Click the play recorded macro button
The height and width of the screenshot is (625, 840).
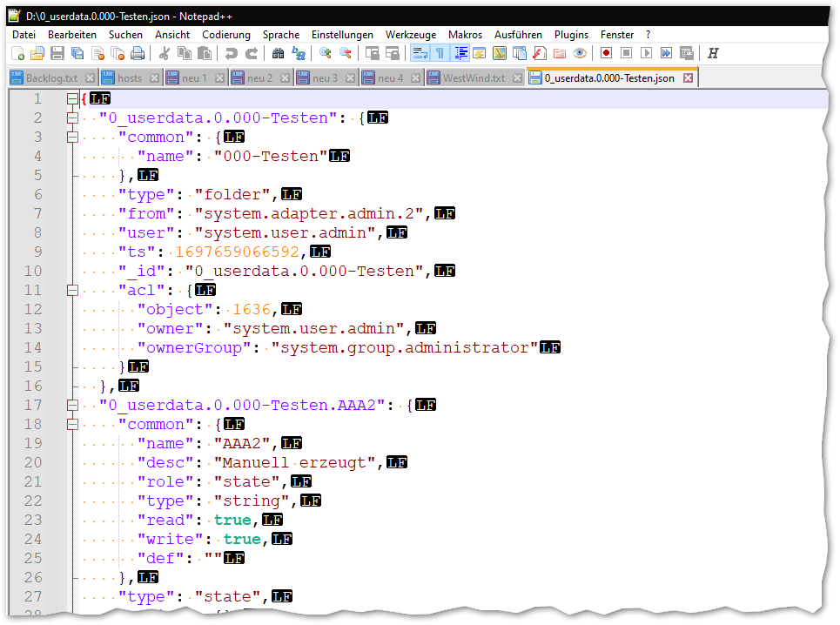point(647,53)
